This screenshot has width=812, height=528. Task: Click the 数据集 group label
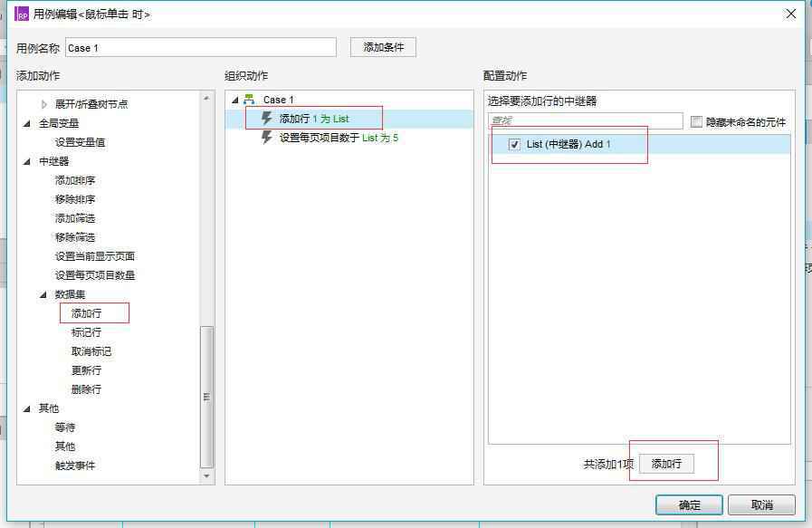(x=70, y=294)
